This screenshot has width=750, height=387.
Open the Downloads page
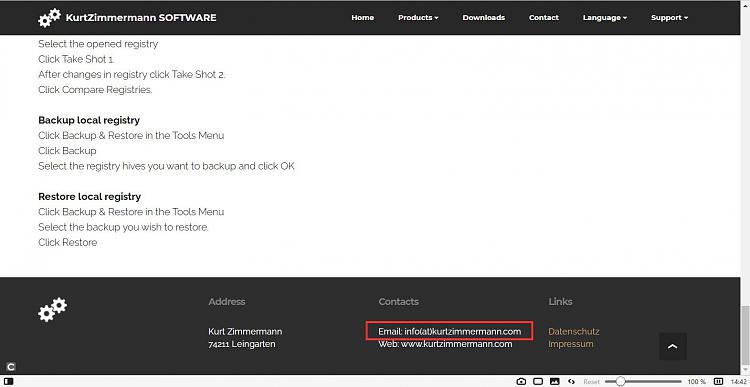tap(484, 18)
